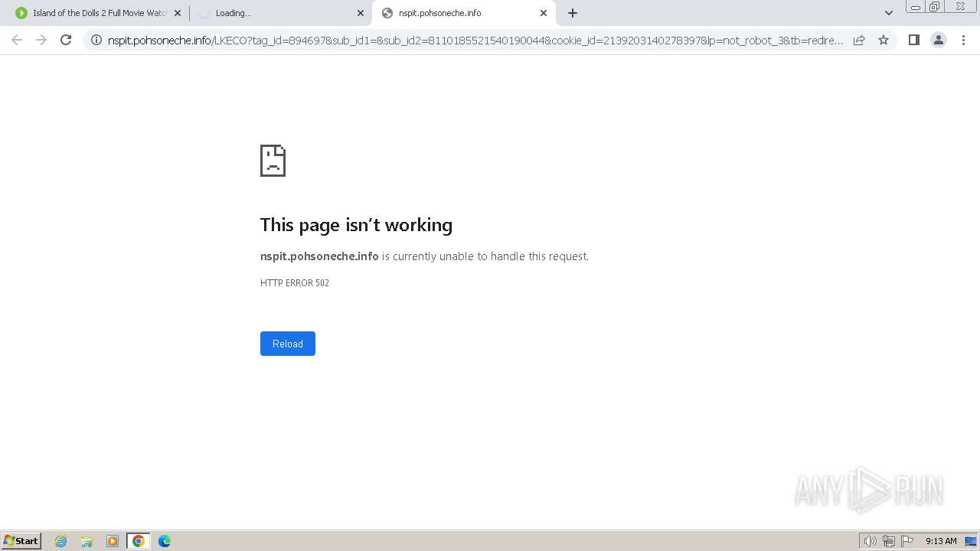Switch to the Loading... tab
Image resolution: width=980 pixels, height=551 pixels.
[280, 13]
